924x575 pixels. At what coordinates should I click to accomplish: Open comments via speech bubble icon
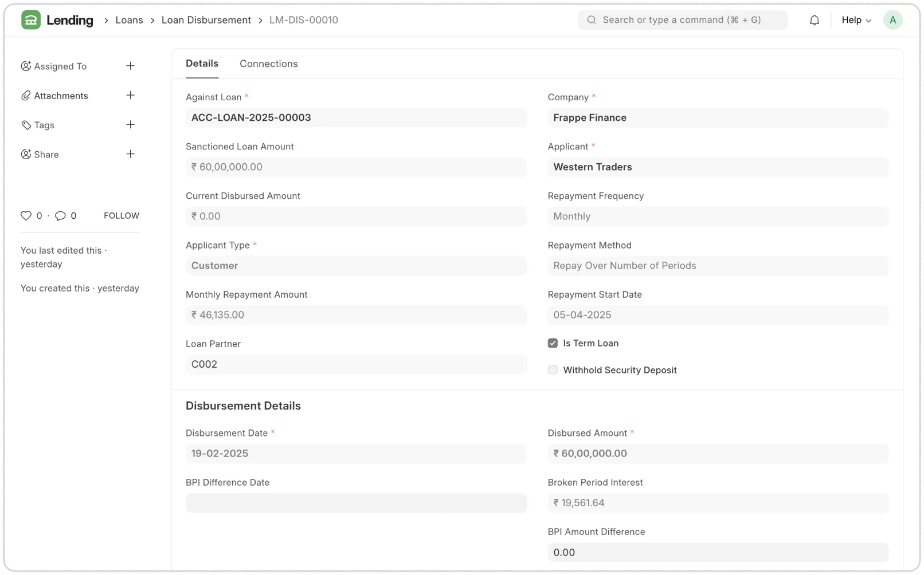pyautogui.click(x=60, y=216)
